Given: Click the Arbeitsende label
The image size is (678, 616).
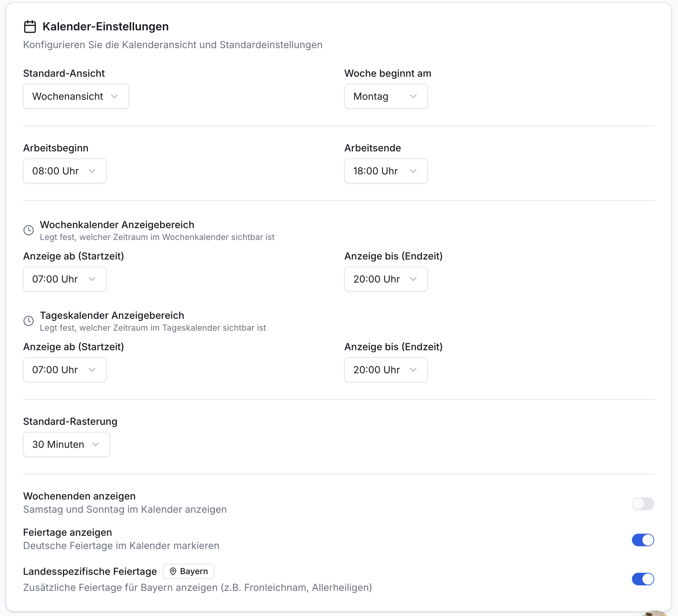Looking at the screenshot, I should click(373, 148).
